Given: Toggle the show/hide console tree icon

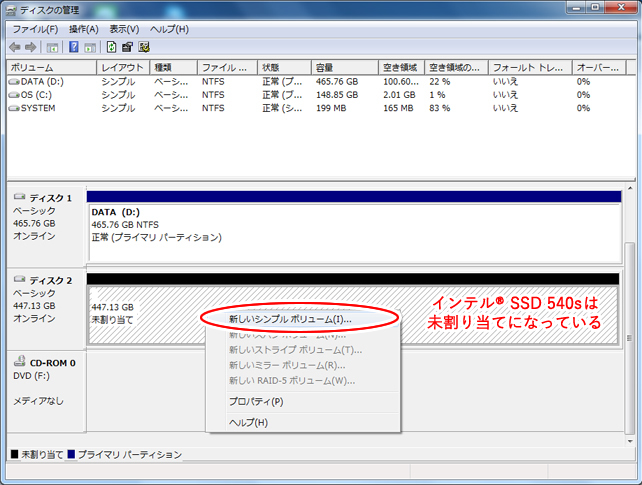Looking at the screenshot, I should 52,47.
